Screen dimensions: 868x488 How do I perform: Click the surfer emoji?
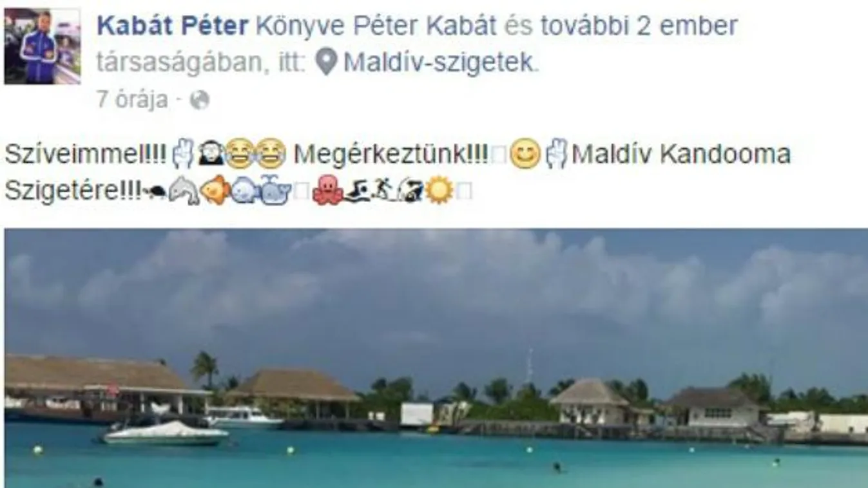[x=409, y=191]
